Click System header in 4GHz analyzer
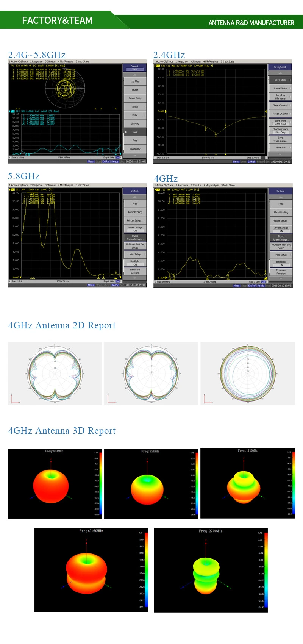The width and height of the screenshot is (303, 644). [280, 191]
